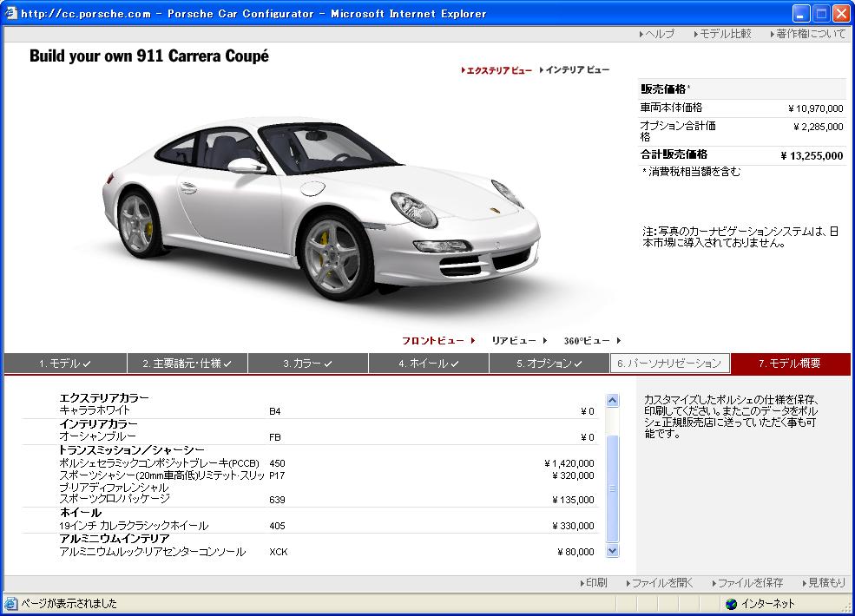Image resolution: width=855 pixels, height=616 pixels.
Task: Open the ヘルプ help link
Action: tap(657, 34)
